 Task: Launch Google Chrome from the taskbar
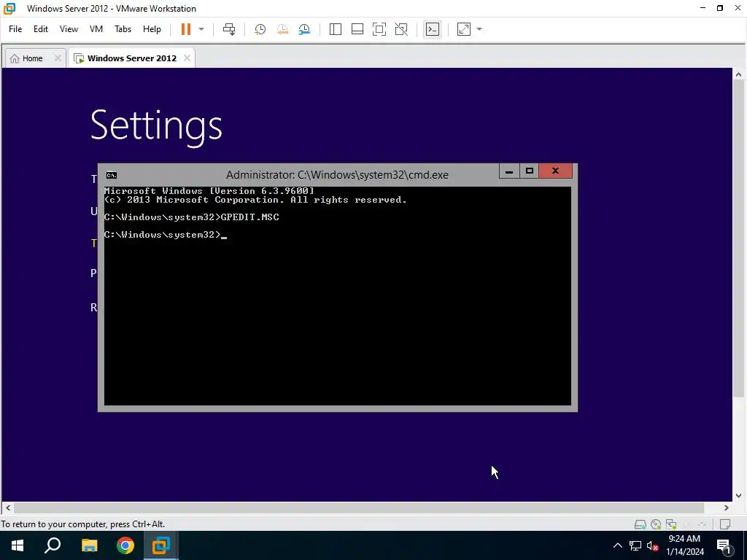coord(125,545)
